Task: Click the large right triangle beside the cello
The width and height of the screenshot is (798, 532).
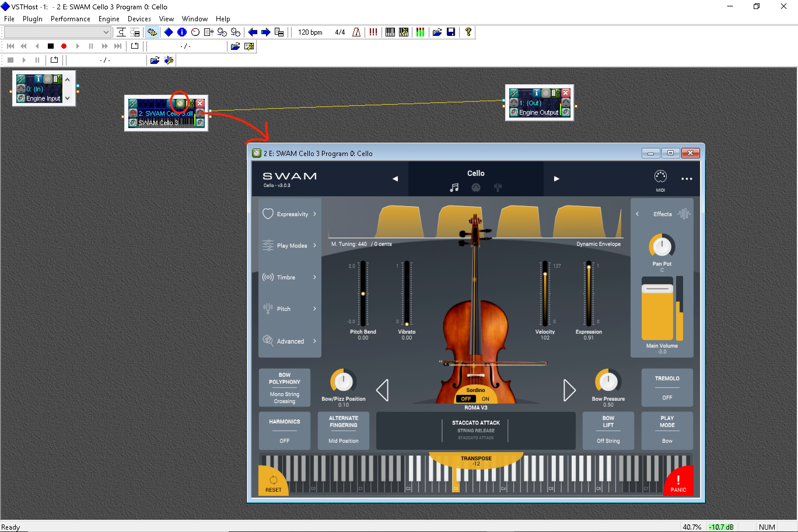Action: click(x=569, y=390)
